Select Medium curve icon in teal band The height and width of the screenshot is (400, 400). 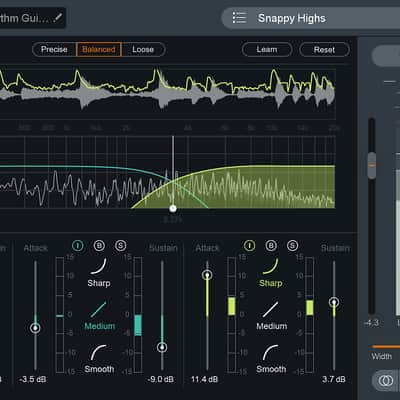(99, 310)
